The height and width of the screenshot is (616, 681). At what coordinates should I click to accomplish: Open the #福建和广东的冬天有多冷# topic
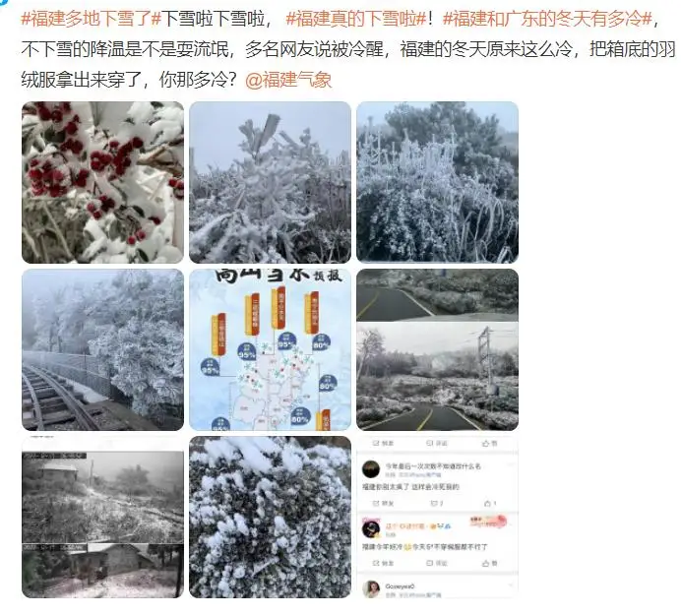point(547,19)
